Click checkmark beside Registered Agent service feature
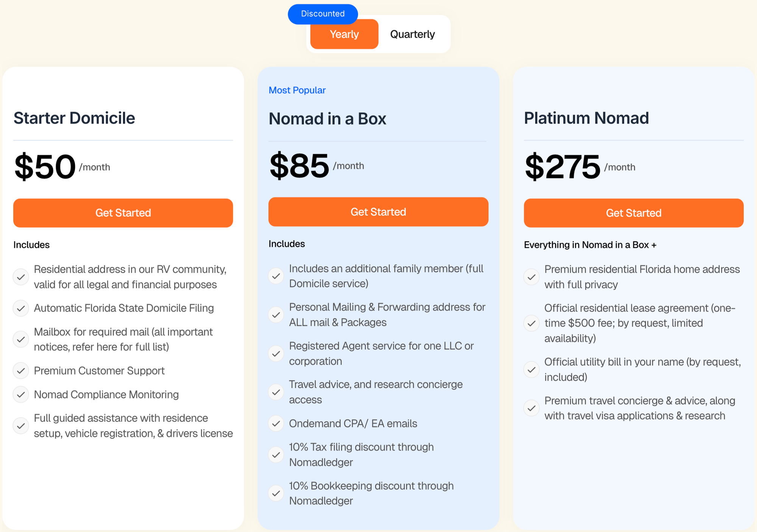The height and width of the screenshot is (532, 757). click(x=276, y=353)
